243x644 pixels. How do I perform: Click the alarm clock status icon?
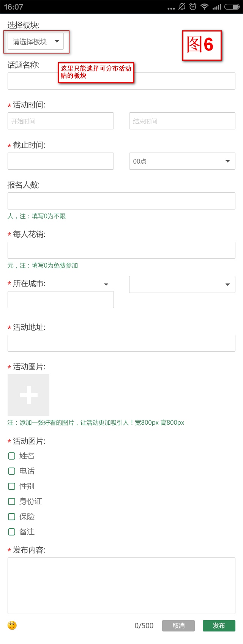(x=193, y=7)
